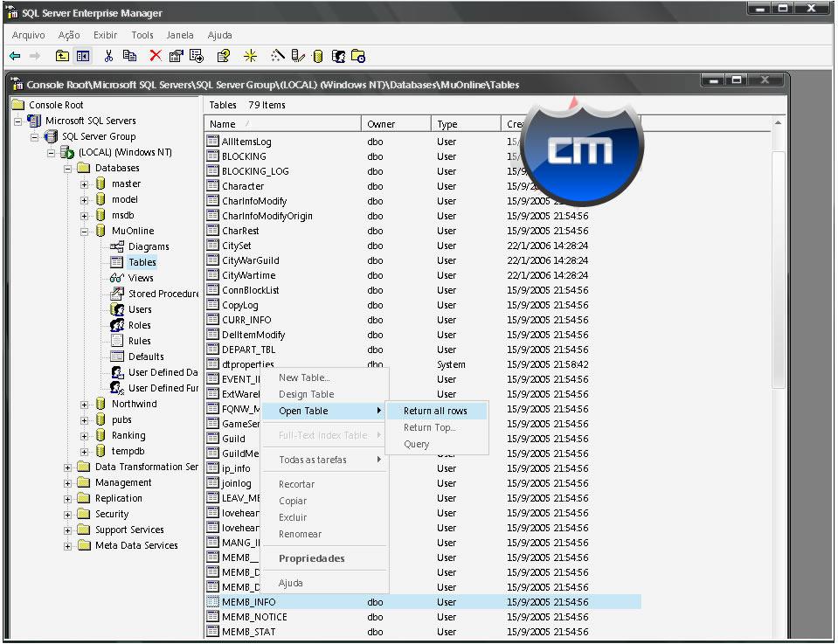Screen dimensions: 838x644
Task: Click the Register Server toolbar icon
Action: 298,56
